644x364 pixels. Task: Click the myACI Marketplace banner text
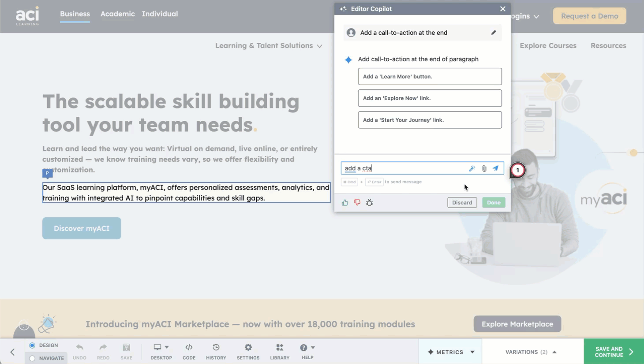click(x=250, y=324)
